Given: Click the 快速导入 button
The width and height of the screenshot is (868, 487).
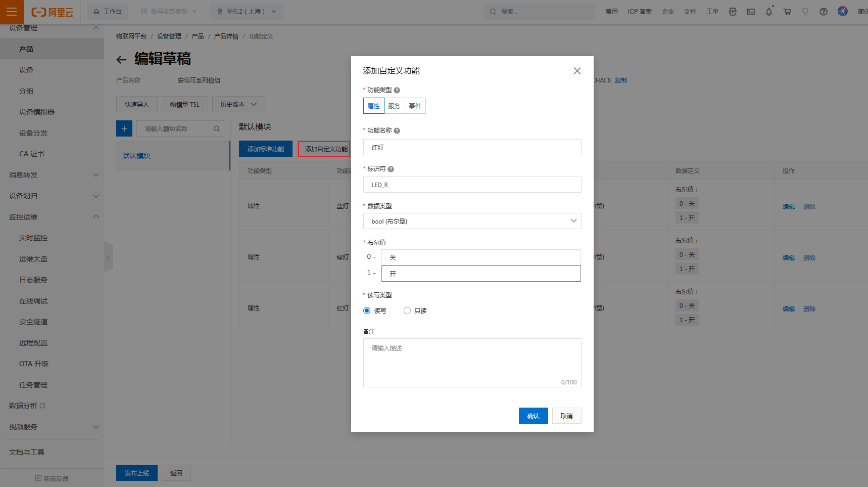Looking at the screenshot, I should (137, 104).
